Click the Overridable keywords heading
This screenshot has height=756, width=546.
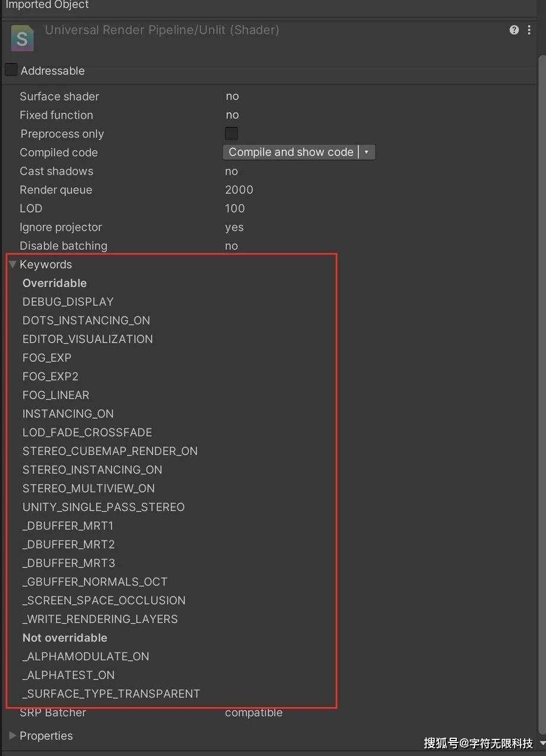(x=54, y=283)
